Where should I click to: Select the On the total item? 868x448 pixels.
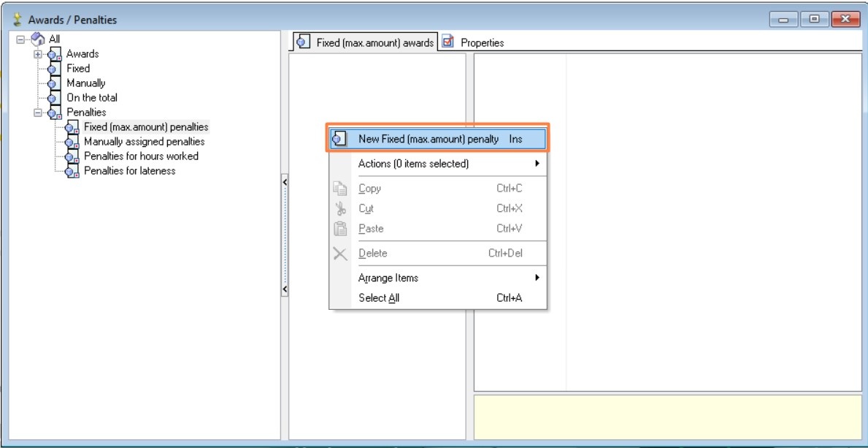[x=92, y=98]
